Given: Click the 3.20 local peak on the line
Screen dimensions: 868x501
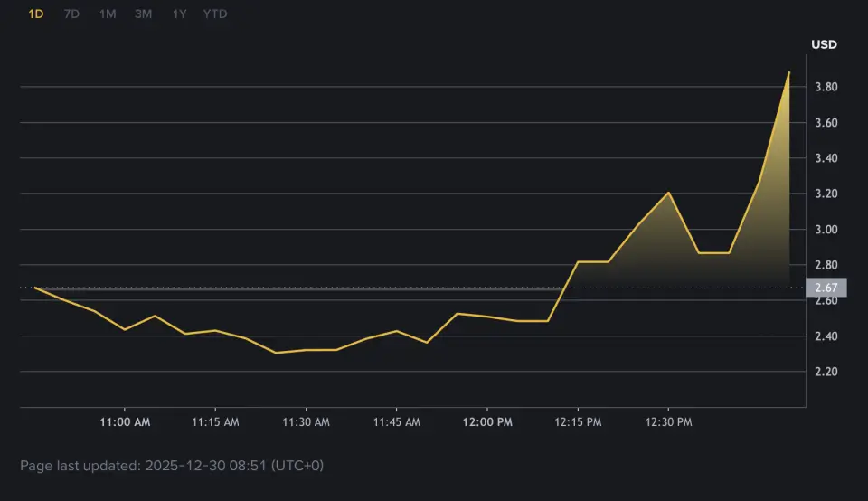Looking at the screenshot, I should [669, 193].
